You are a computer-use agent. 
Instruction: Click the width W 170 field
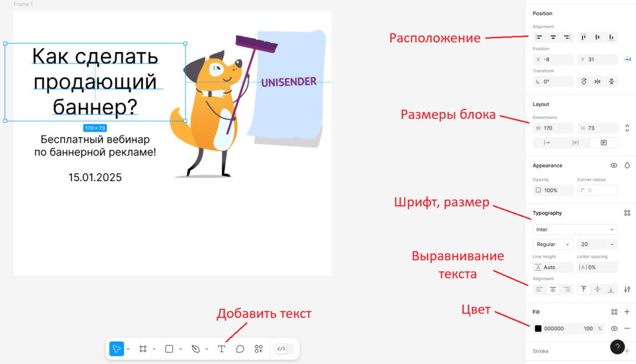(553, 128)
